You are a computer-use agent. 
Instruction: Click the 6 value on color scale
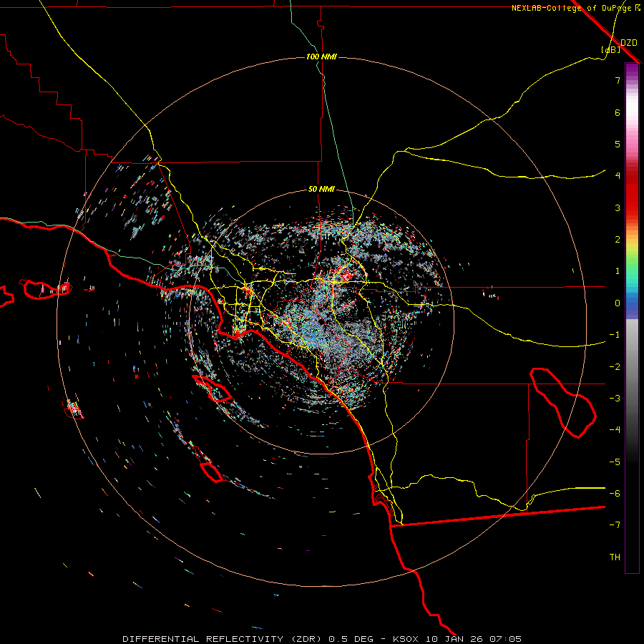click(x=618, y=112)
